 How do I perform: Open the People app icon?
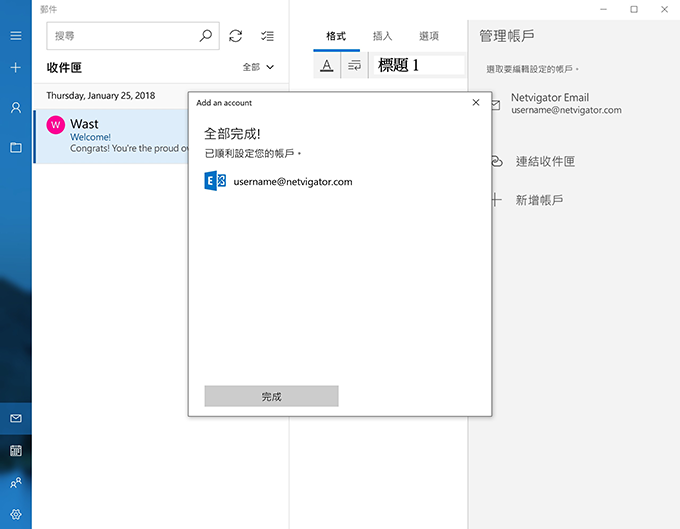coord(15,483)
